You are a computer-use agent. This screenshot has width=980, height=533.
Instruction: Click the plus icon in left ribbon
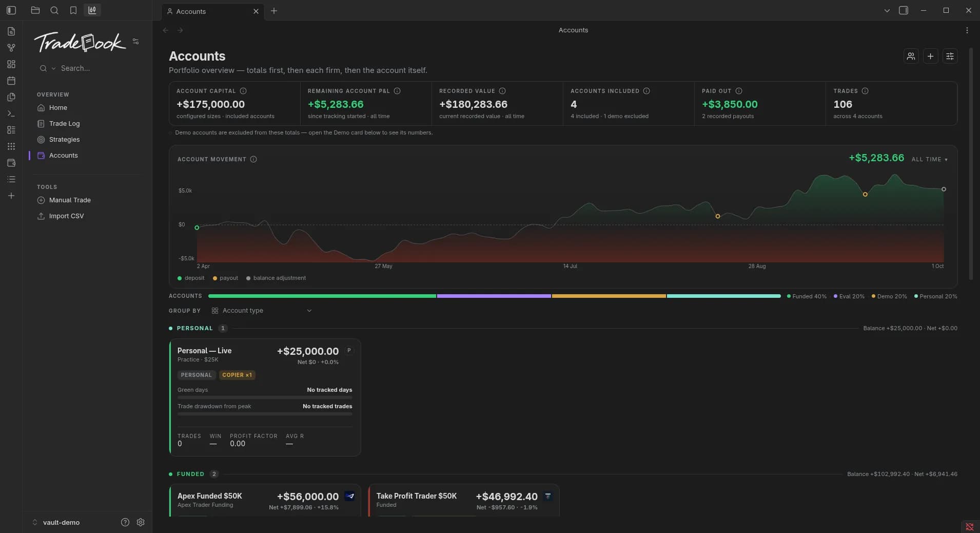point(11,196)
